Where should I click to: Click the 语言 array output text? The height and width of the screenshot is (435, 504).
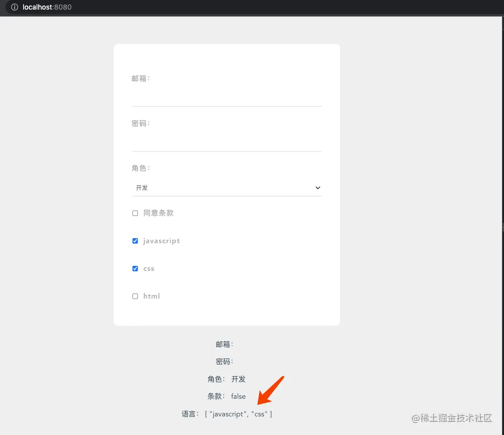click(238, 414)
